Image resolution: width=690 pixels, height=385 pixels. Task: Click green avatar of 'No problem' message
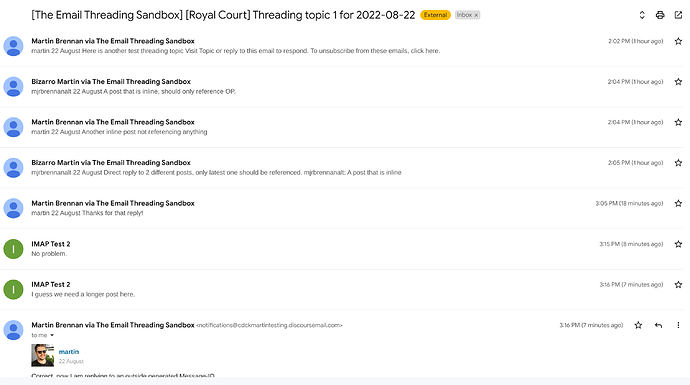coord(13,249)
